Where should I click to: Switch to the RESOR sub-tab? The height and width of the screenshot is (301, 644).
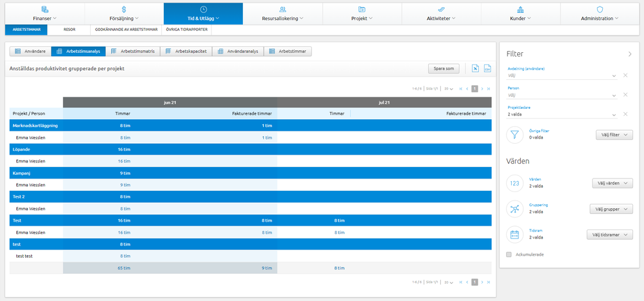click(x=69, y=30)
